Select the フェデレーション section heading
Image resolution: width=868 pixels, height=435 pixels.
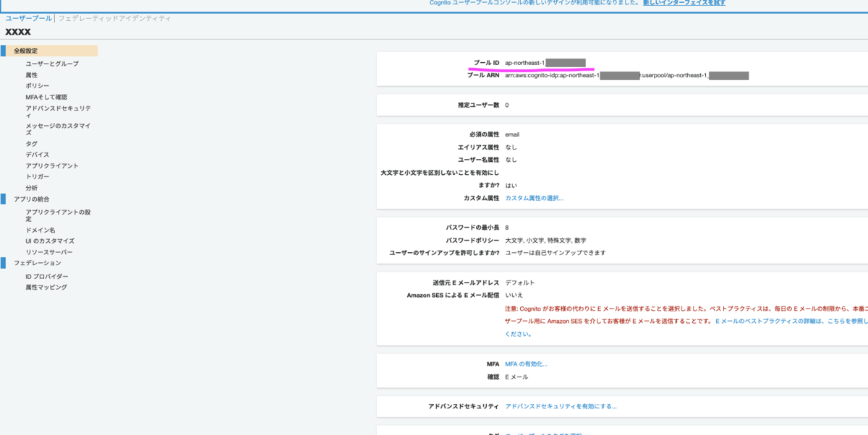(38, 263)
